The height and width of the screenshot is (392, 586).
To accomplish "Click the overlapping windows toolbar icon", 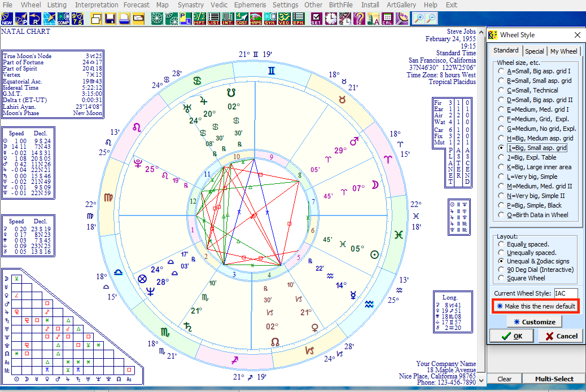I will click(x=96, y=18).
